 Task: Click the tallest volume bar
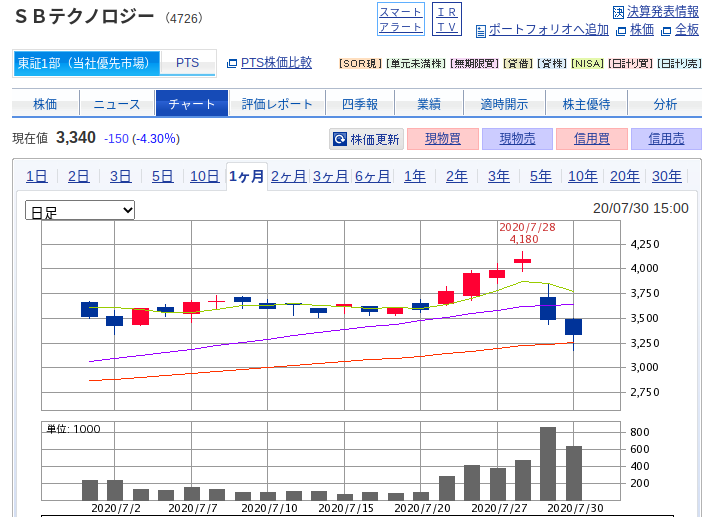[x=548, y=464]
